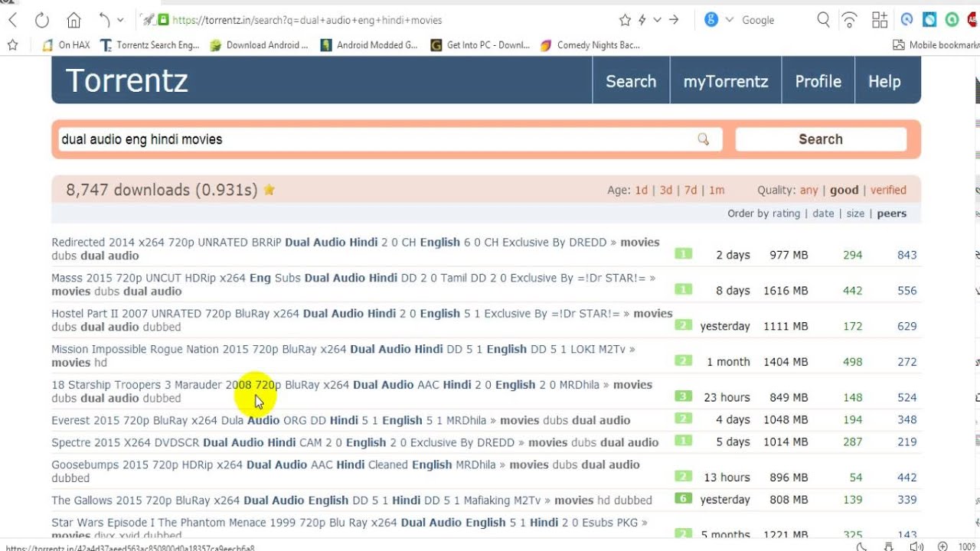Click the status bar download icon
Image resolution: width=980 pixels, height=551 pixels.
(888, 546)
